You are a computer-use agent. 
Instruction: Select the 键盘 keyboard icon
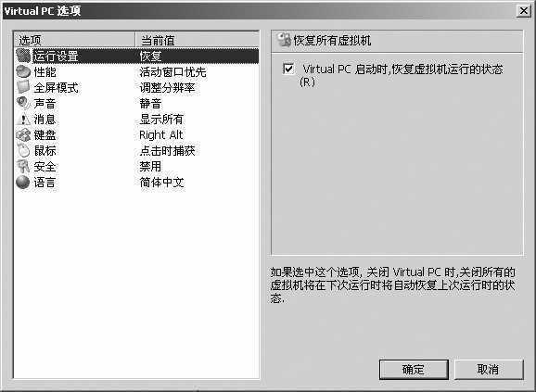pos(23,135)
